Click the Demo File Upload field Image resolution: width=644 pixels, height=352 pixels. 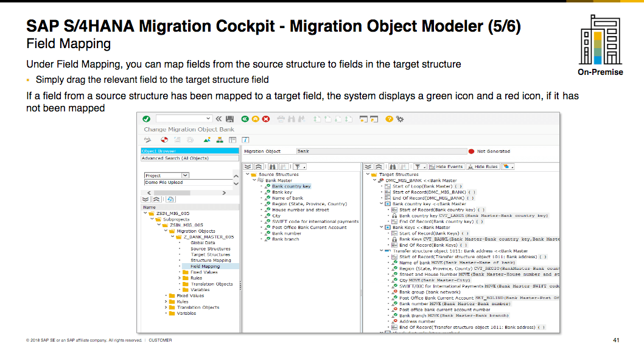(187, 182)
